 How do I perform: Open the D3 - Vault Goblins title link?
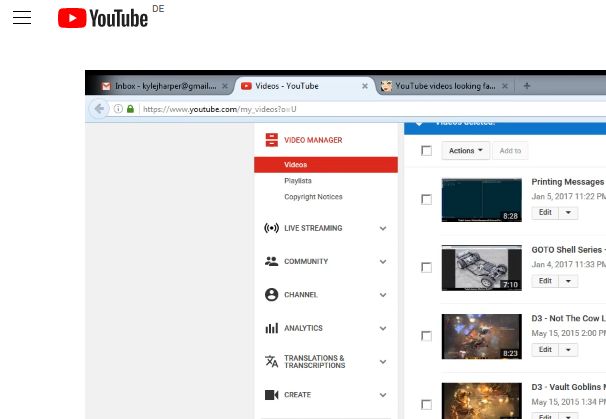(568, 387)
